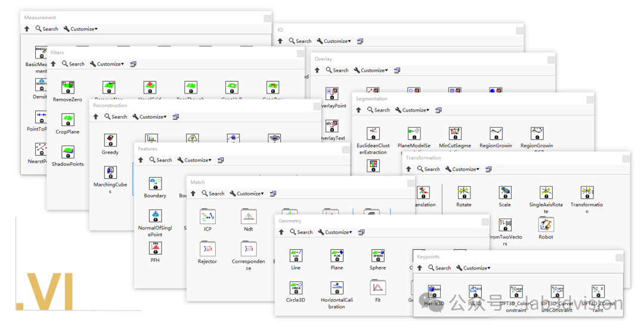Open the PFH icon in Features palette

[x=155, y=249]
